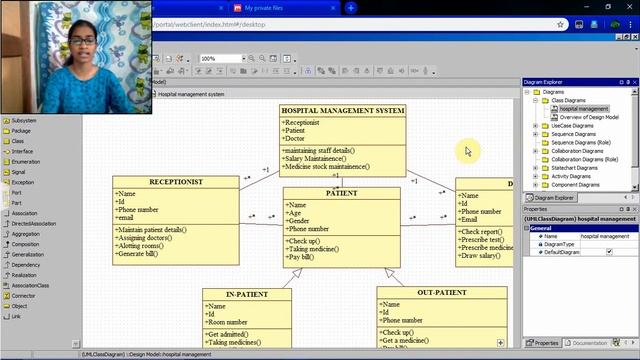
Task: Select the IN-PATIENT class header
Action: click(247, 294)
